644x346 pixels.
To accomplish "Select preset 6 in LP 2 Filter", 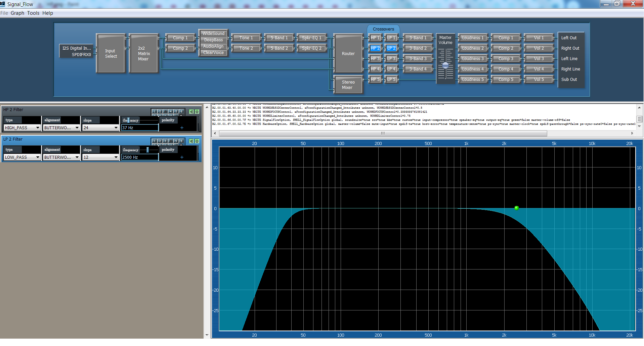I will (181, 141).
